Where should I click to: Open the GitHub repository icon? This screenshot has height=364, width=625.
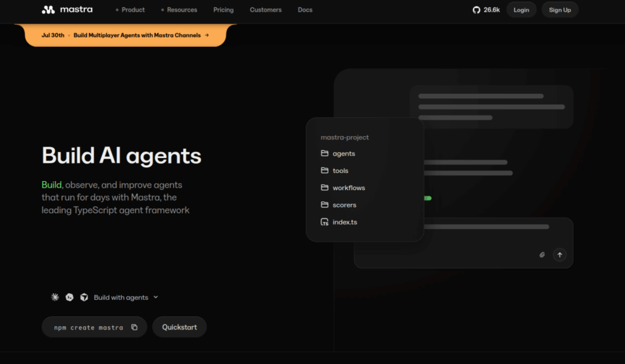coord(476,10)
